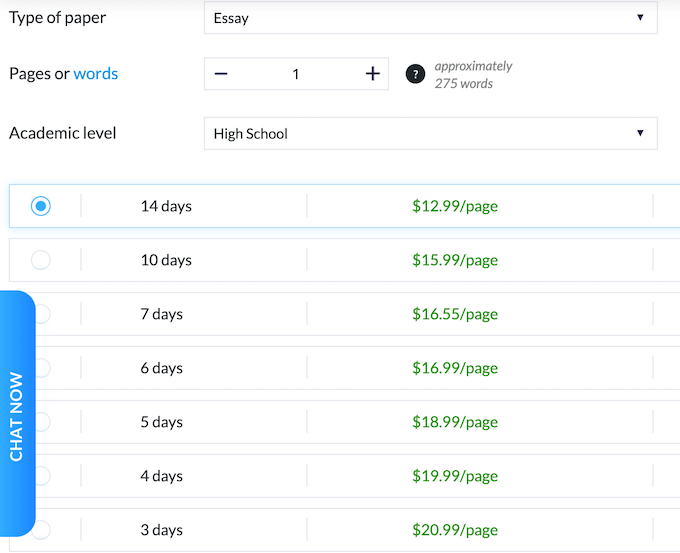Select the 4 days radio button

[x=43, y=476]
